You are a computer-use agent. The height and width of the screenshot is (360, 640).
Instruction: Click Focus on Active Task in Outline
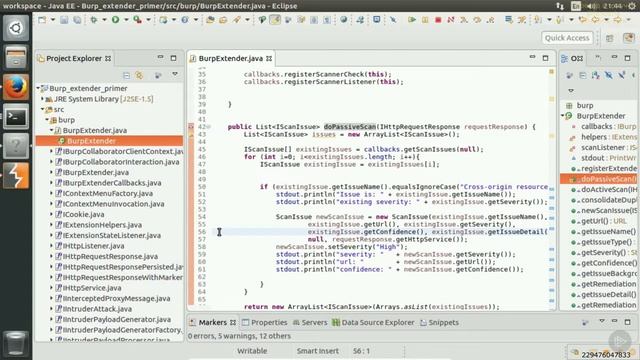point(569,75)
